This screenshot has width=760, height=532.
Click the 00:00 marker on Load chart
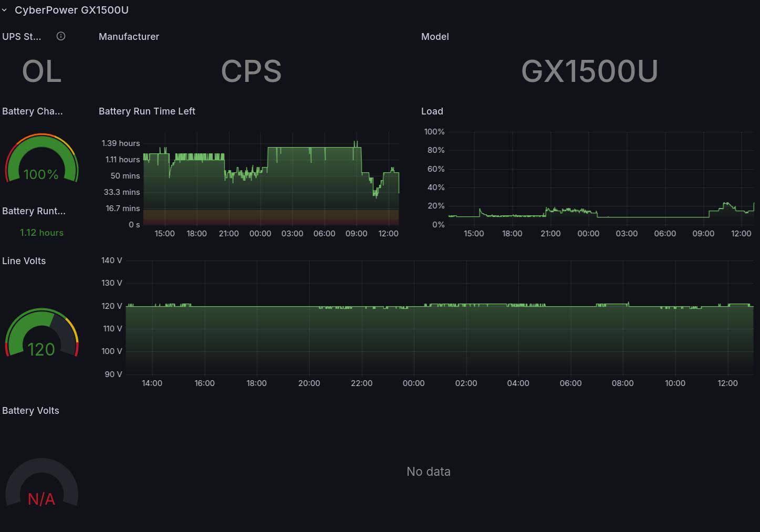click(588, 234)
